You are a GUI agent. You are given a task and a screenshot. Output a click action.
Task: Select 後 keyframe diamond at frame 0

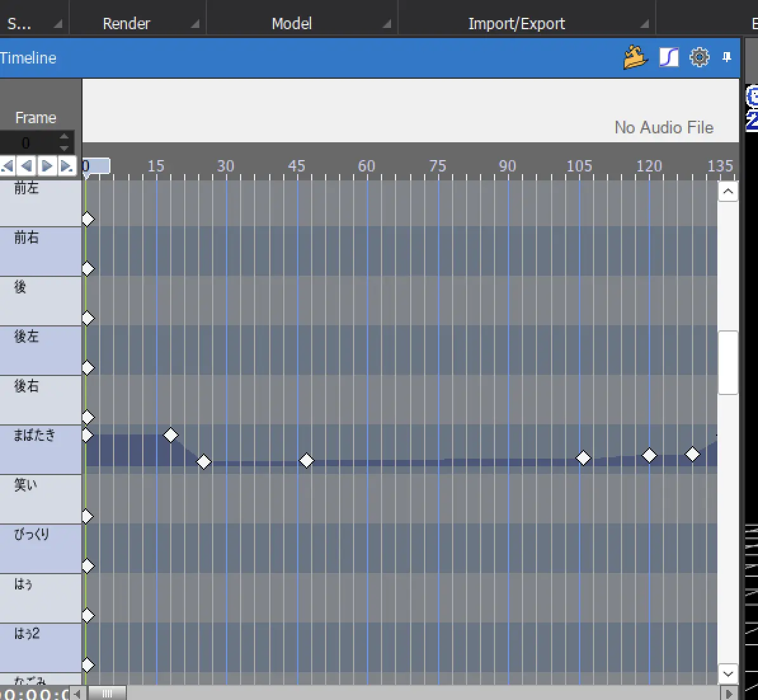coord(88,318)
